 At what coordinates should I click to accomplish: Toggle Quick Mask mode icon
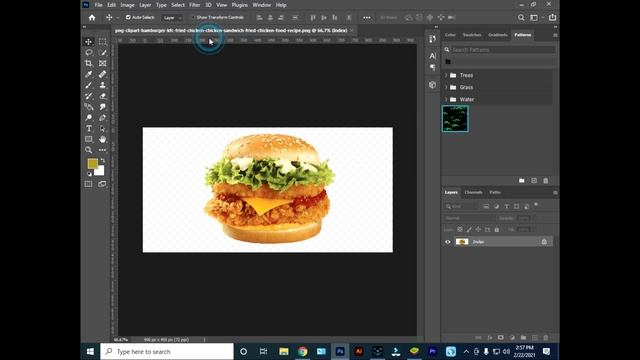[89, 184]
